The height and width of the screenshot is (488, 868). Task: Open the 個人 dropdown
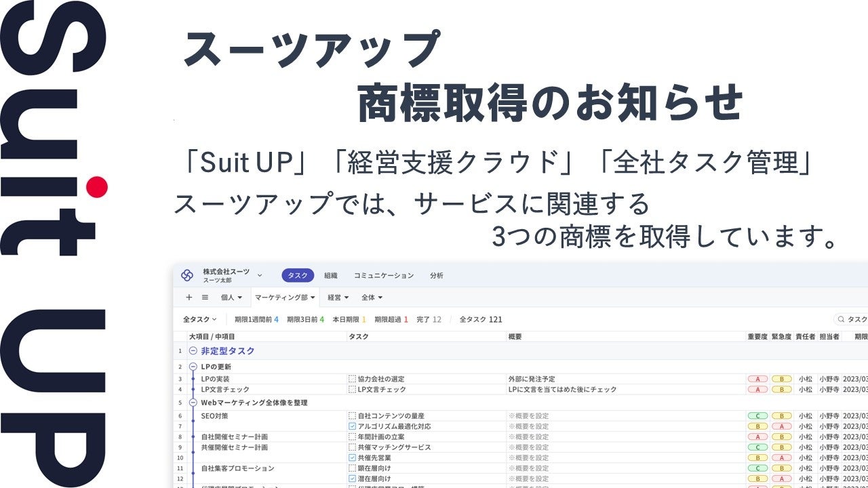coord(231,298)
